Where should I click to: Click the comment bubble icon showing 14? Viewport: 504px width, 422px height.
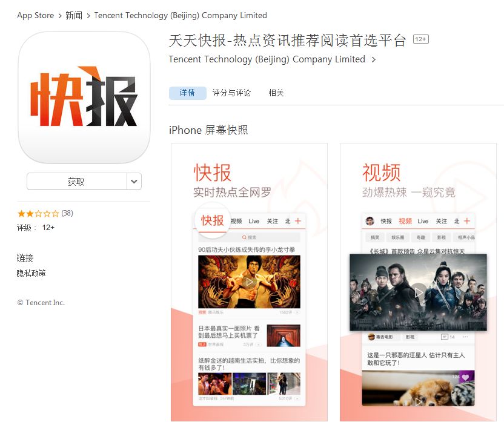tap(445, 337)
